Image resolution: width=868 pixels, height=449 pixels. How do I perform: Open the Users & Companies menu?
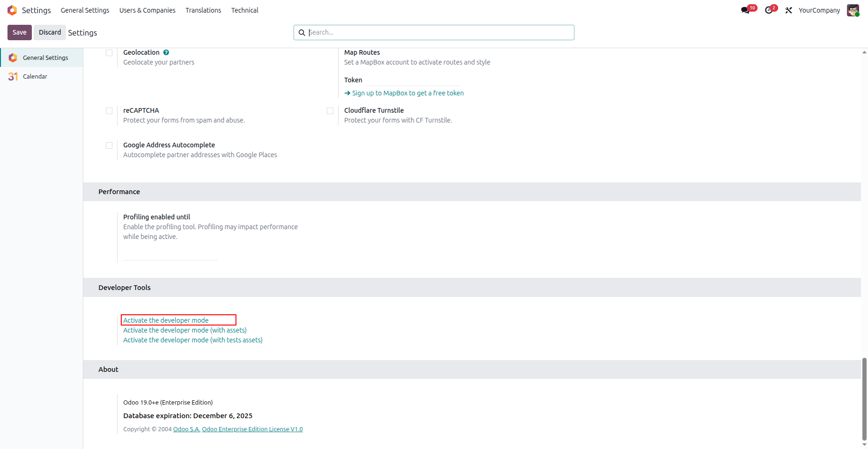pyautogui.click(x=147, y=10)
